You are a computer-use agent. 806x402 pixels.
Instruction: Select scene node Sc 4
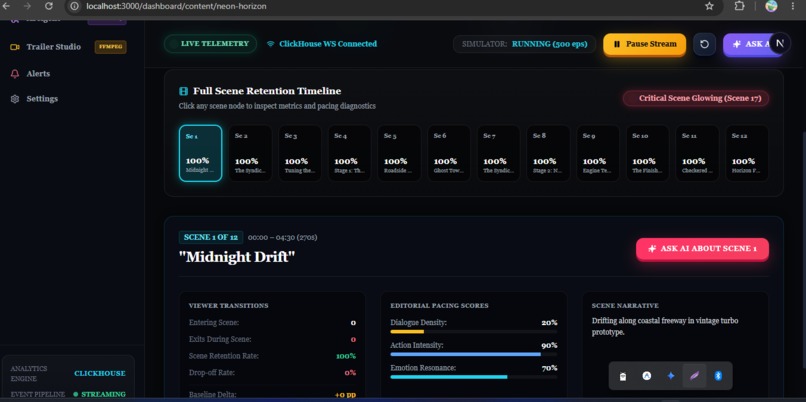pos(350,153)
